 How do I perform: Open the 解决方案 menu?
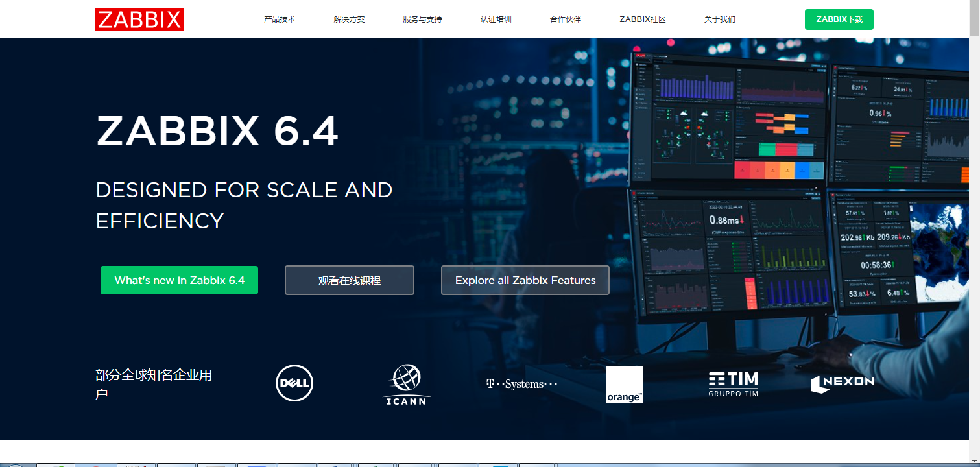[350, 19]
